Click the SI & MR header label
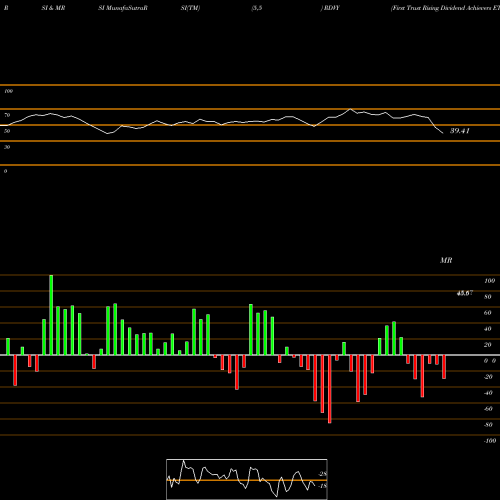The height and width of the screenshot is (500, 500). (x=53, y=8)
